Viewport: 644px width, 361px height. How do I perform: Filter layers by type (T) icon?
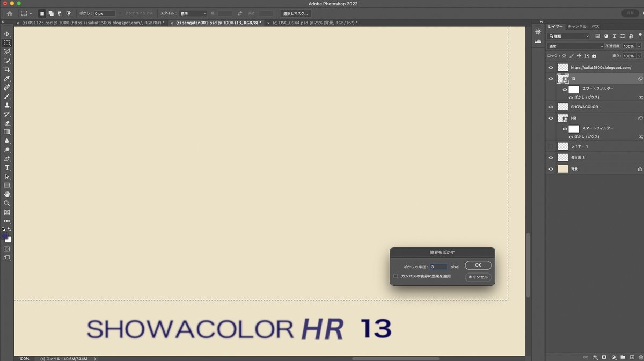pos(614,36)
